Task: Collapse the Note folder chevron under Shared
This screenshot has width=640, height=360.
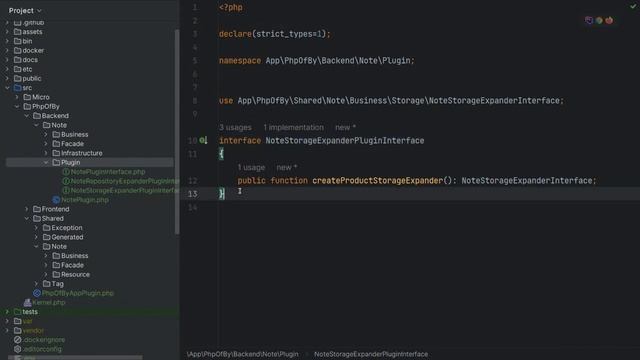Action: click(x=36, y=247)
